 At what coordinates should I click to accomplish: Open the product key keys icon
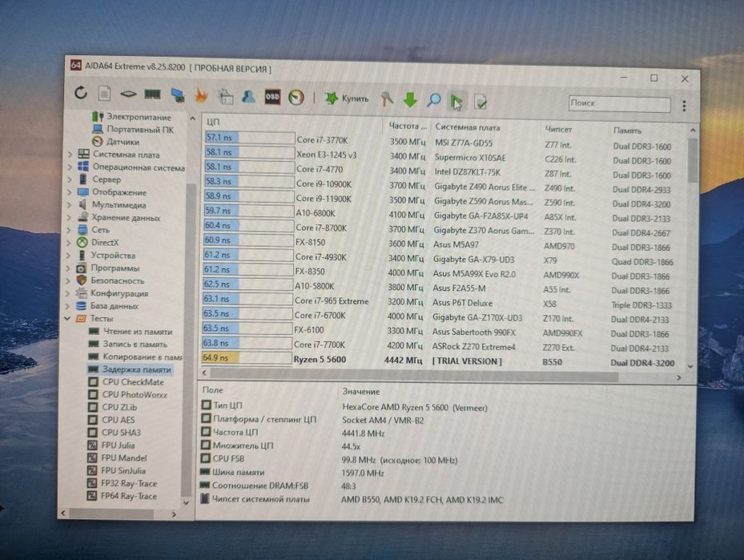387,99
